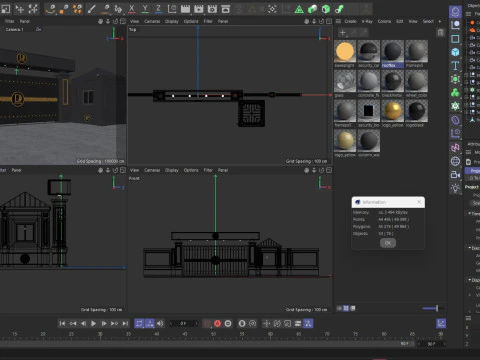Open Panel menu of Front viewport
This screenshot has height=360, width=480.
tap(223, 170)
